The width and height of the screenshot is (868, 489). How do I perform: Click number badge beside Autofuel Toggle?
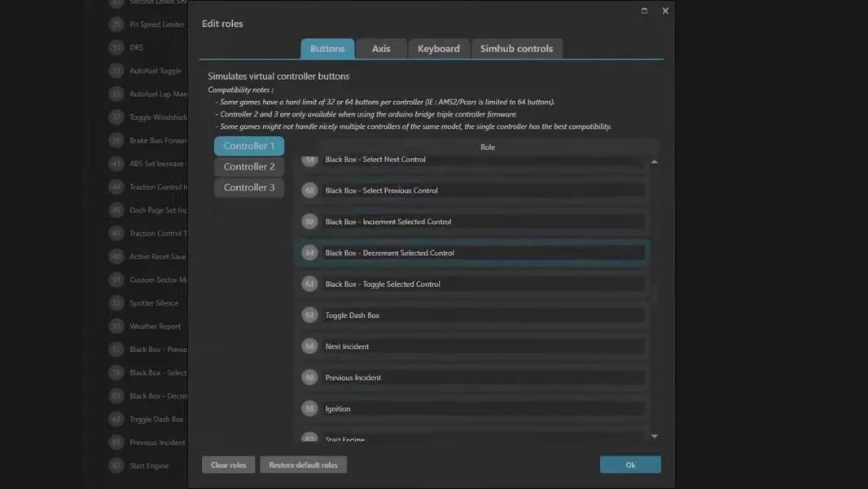click(x=116, y=71)
